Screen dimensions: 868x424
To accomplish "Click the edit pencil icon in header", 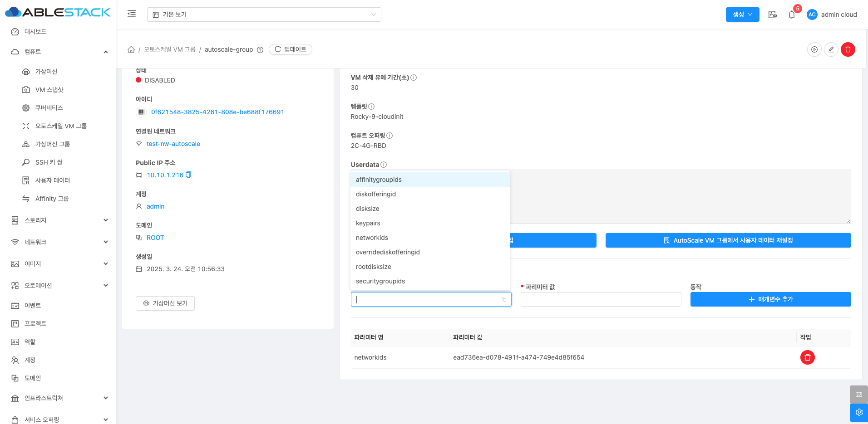I will click(x=831, y=49).
